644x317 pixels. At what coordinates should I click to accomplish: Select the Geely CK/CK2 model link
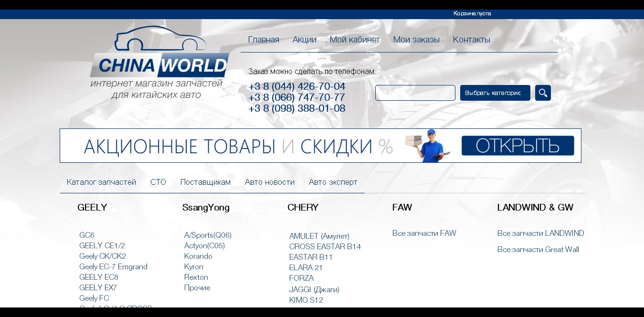coord(103,256)
